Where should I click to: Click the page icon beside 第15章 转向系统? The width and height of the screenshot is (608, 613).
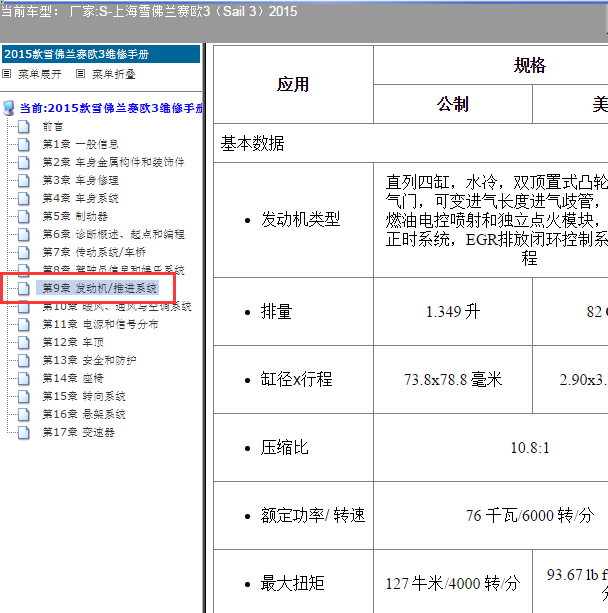coord(23,396)
